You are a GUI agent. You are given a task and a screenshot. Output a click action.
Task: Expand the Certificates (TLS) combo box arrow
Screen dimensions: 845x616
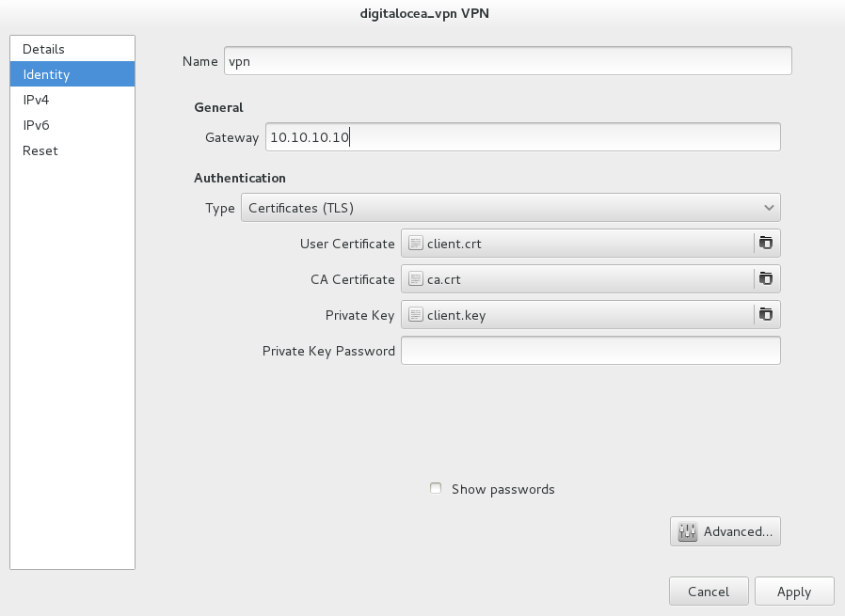tap(769, 208)
